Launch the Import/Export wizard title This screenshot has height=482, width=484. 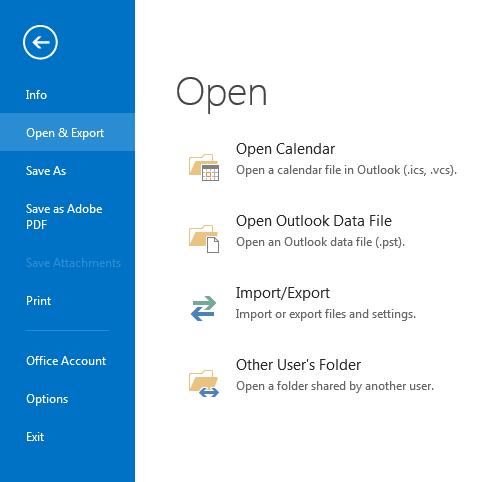283,293
